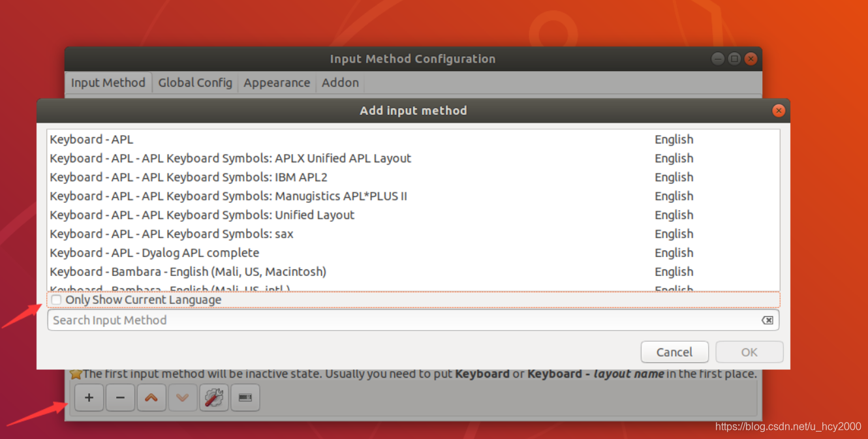
Task: Move input method down with arrow button
Action: point(183,397)
